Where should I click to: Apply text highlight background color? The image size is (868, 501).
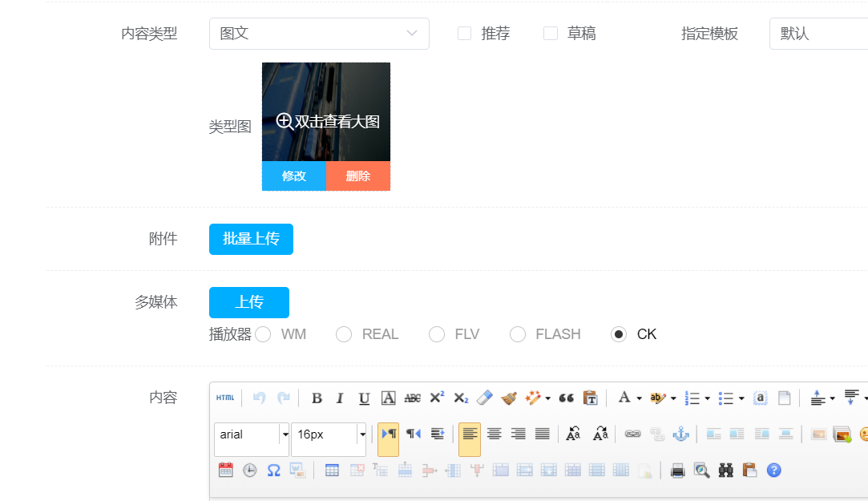coord(658,398)
